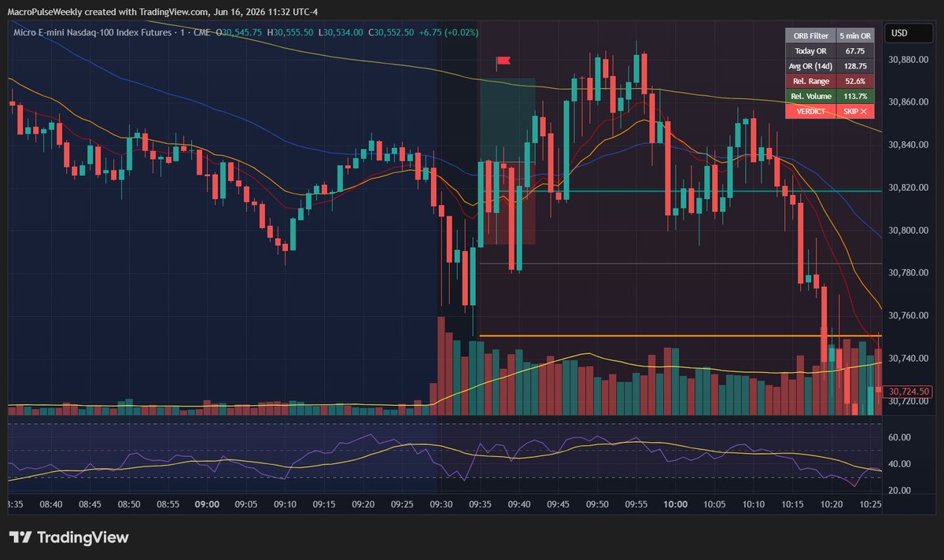Click the ORB Filter table header
This screenshot has height=560, width=944.
[x=809, y=34]
